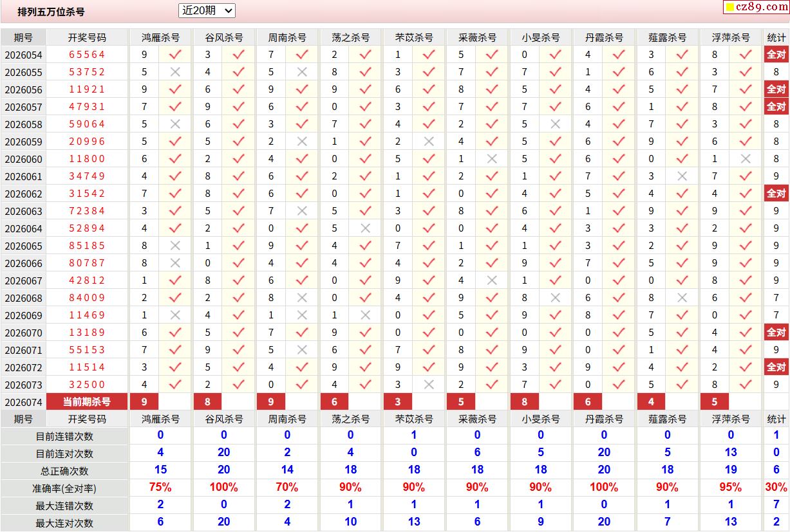The image size is (790, 532).
Task: Click the 75% accuracy value for 鸿雁杀号
Action: (x=160, y=488)
